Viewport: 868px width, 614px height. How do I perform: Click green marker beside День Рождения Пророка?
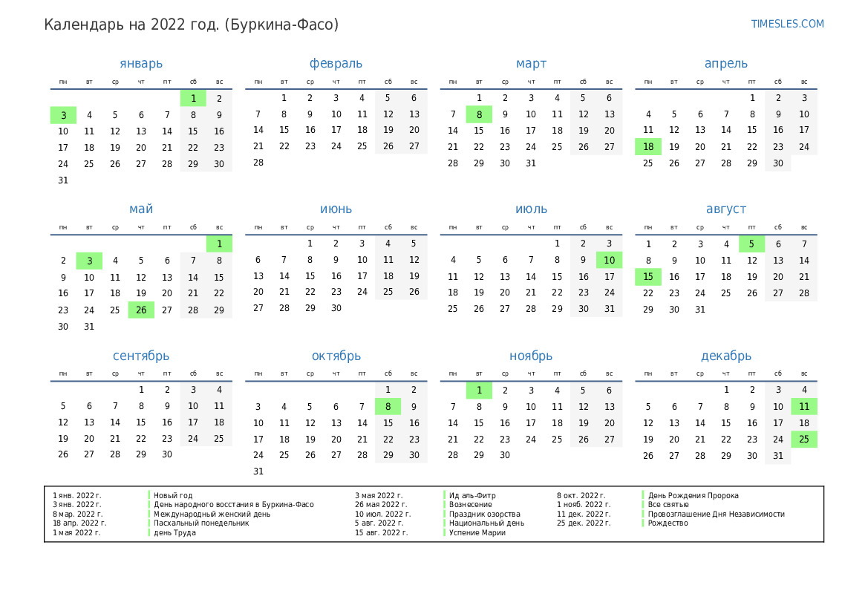[x=643, y=495]
